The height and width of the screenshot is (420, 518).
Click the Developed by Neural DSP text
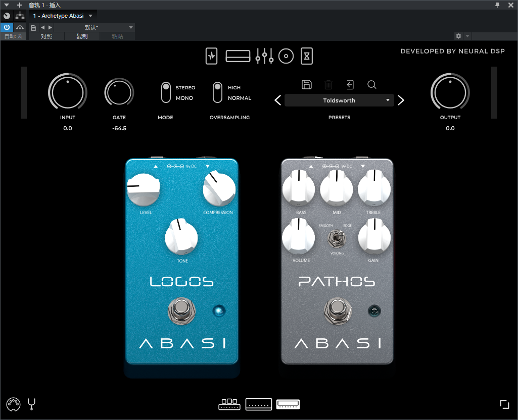(x=453, y=51)
